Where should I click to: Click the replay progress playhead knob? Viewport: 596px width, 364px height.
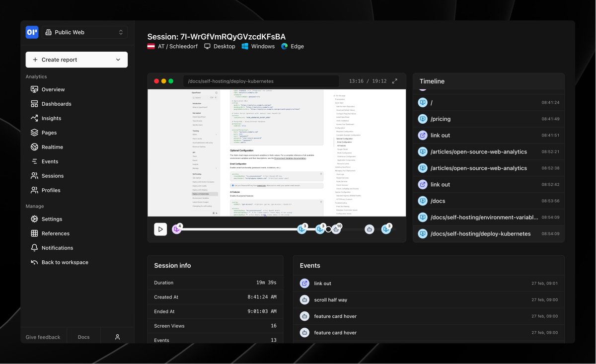[x=328, y=229]
